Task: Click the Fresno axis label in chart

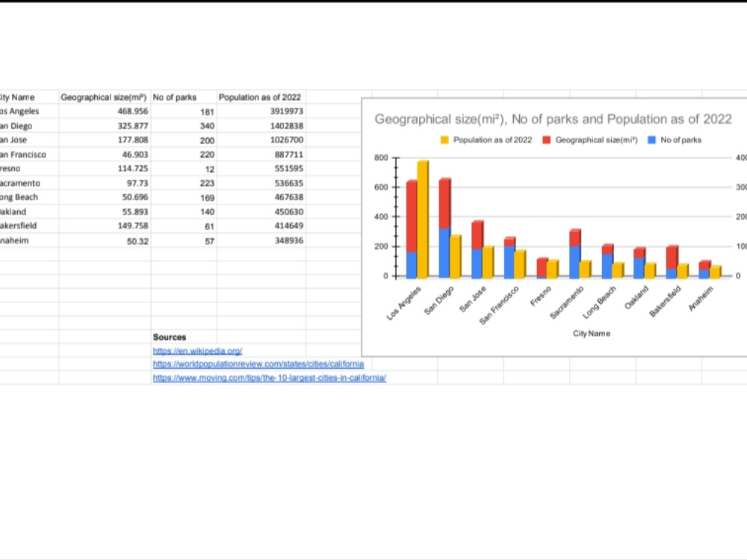Action: click(541, 296)
